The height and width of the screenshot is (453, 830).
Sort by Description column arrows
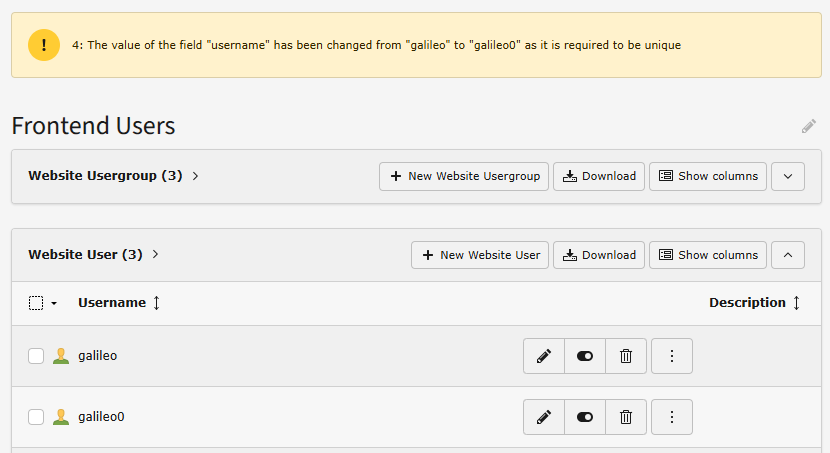point(796,303)
